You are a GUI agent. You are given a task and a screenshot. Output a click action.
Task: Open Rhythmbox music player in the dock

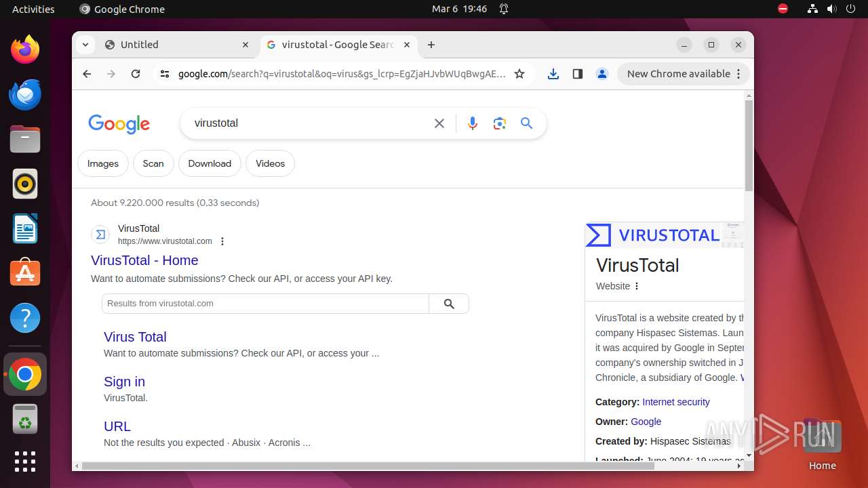(25, 184)
